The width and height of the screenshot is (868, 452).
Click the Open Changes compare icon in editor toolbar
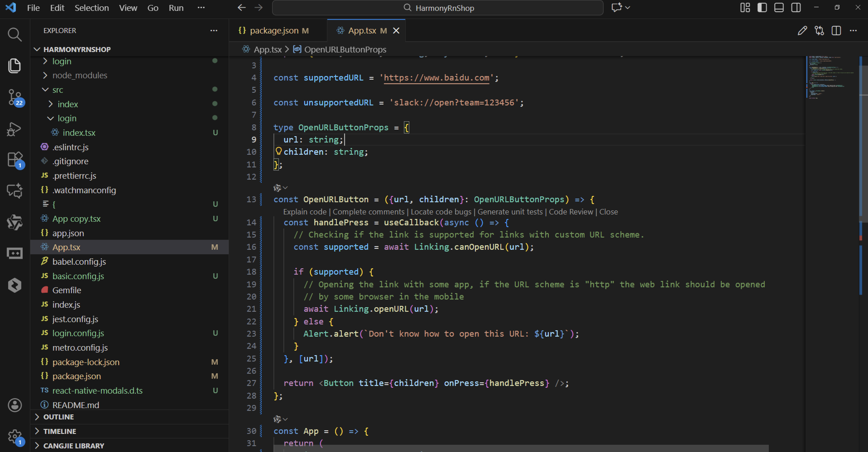(x=819, y=31)
